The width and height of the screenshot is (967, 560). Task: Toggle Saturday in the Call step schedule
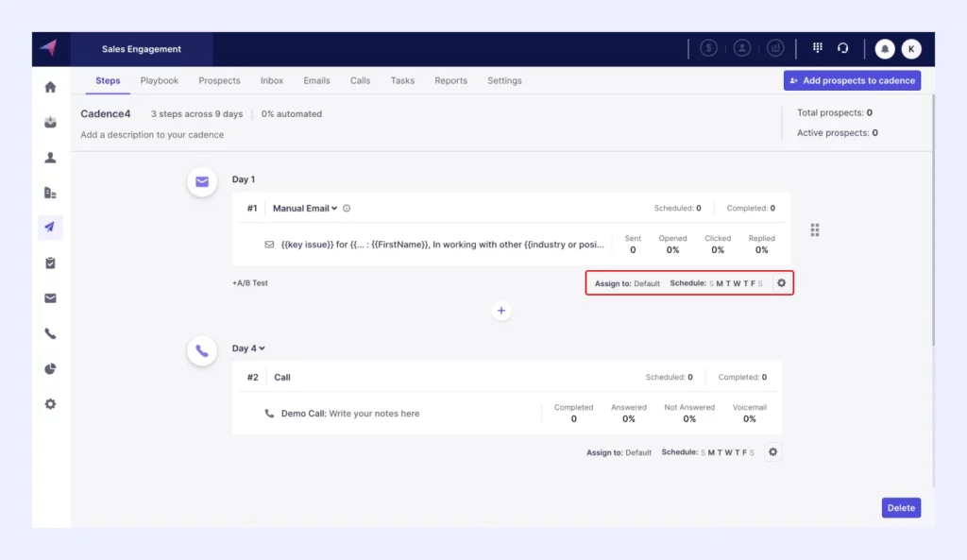point(752,452)
